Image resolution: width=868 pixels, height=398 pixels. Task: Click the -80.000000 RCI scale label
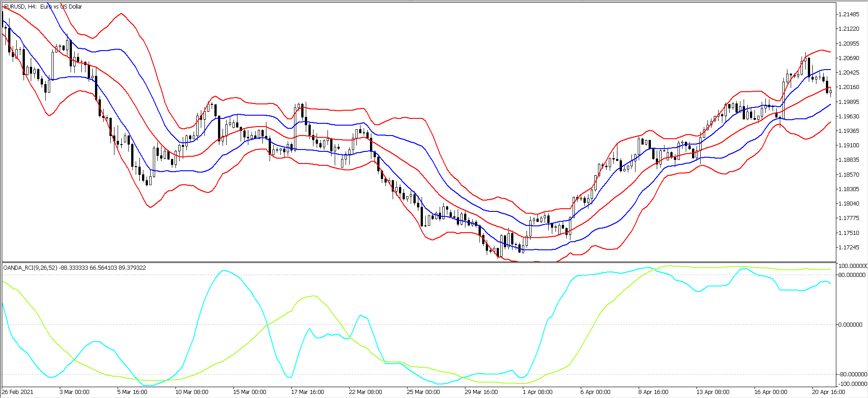pos(852,375)
